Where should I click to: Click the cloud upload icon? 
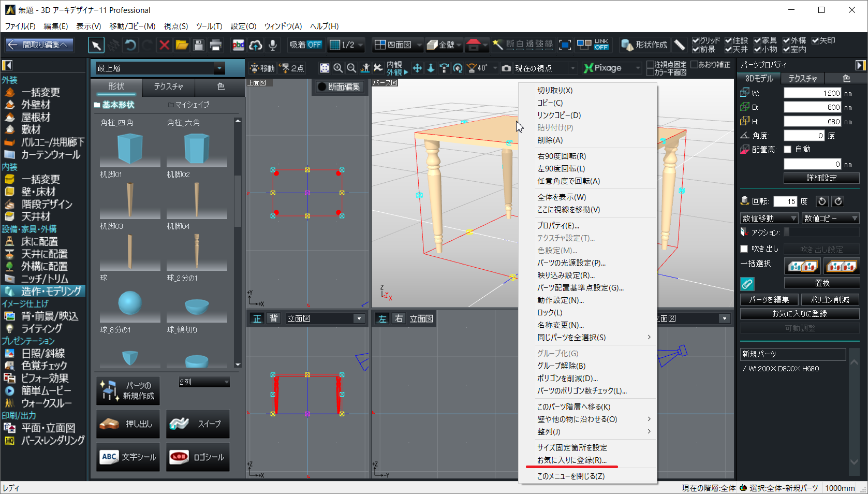[255, 45]
